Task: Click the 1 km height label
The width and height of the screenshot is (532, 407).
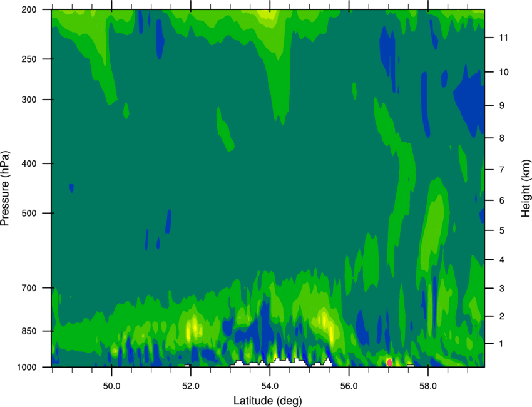Action: click(x=502, y=344)
